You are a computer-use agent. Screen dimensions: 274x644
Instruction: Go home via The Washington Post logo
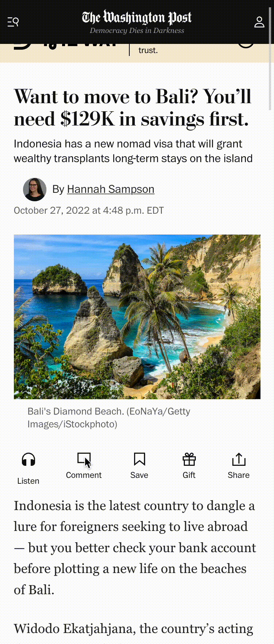[137, 18]
